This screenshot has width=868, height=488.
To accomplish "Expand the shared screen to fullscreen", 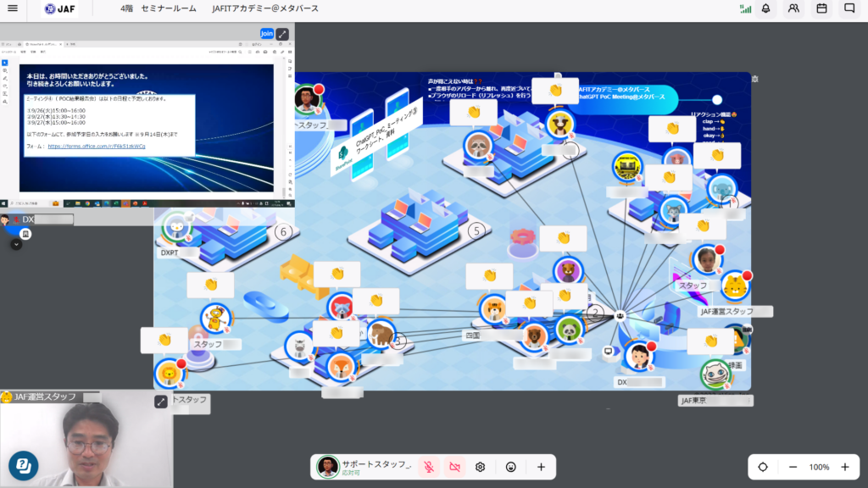I will (282, 34).
